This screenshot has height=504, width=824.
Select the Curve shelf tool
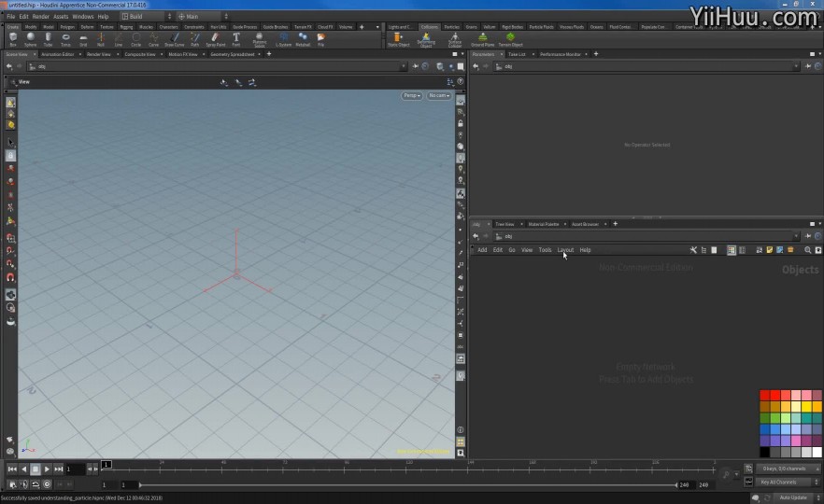(x=153, y=39)
